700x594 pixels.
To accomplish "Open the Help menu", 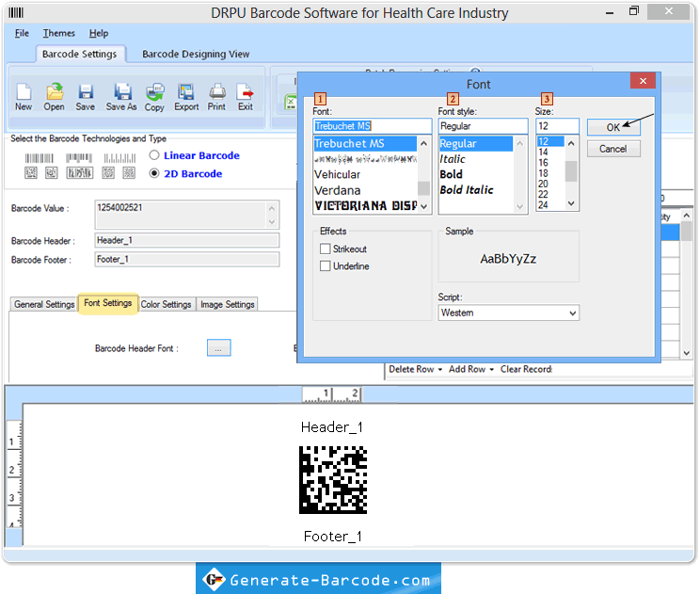I will pyautogui.click(x=98, y=33).
